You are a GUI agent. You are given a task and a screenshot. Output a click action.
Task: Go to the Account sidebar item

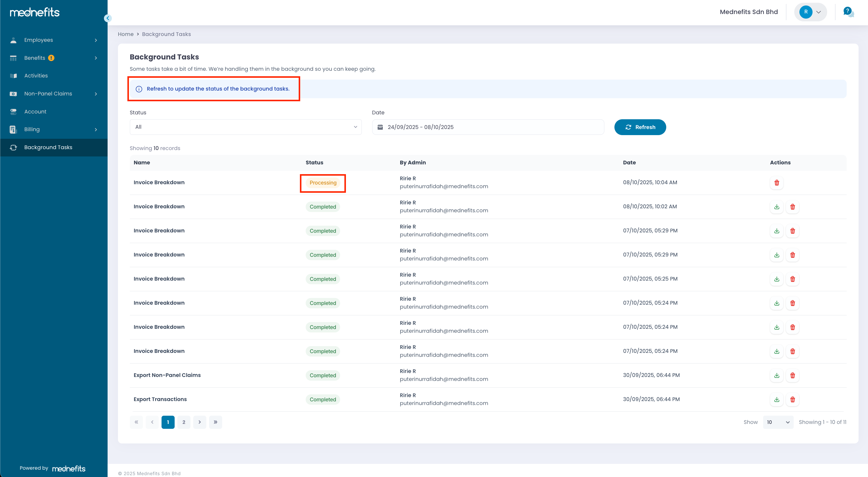pyautogui.click(x=35, y=112)
